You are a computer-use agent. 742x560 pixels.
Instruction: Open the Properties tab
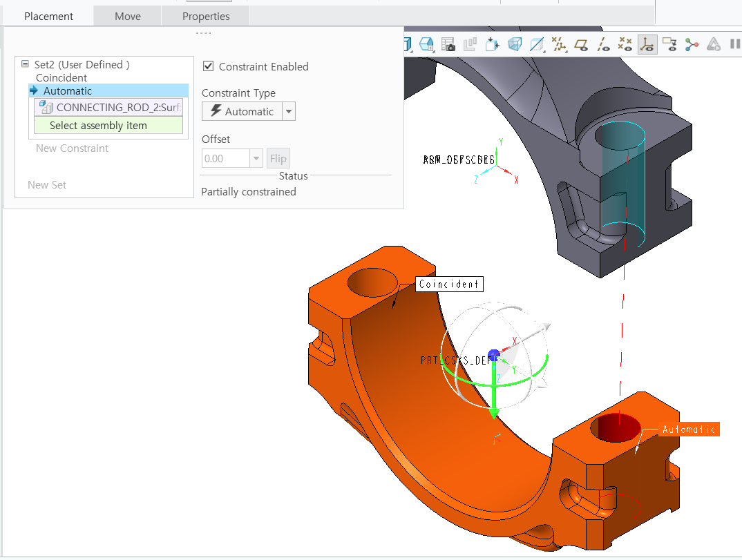(206, 16)
